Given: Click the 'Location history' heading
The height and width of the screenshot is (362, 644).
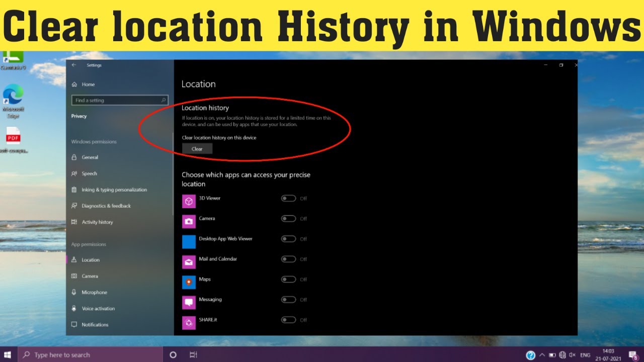Looking at the screenshot, I should click(205, 108).
